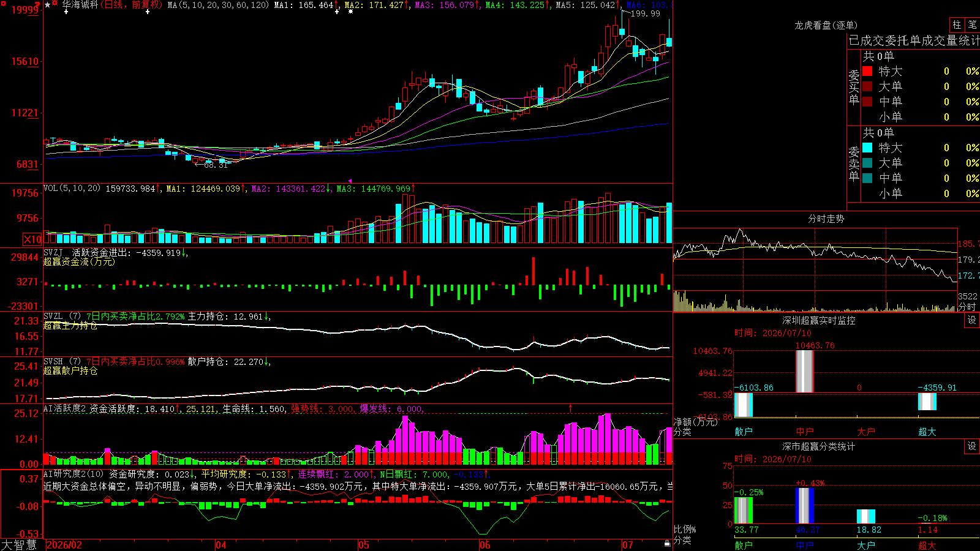Click the 深圳超赢实时监控 panel title

pyautogui.click(x=819, y=320)
